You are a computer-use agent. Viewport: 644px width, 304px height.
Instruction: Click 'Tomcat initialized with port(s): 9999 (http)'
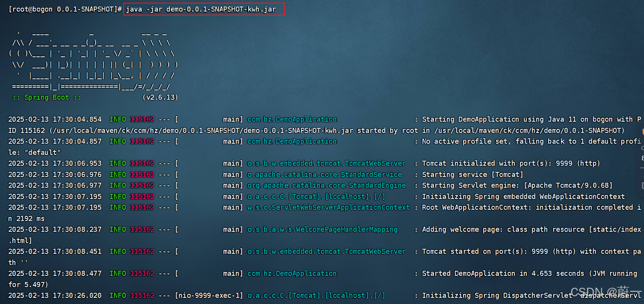point(511,163)
